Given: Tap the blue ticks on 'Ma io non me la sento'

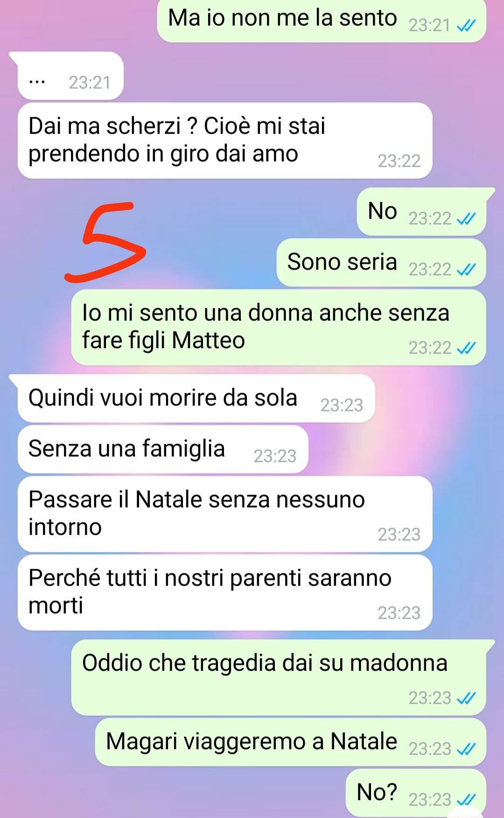Looking at the screenshot, I should (x=466, y=25).
